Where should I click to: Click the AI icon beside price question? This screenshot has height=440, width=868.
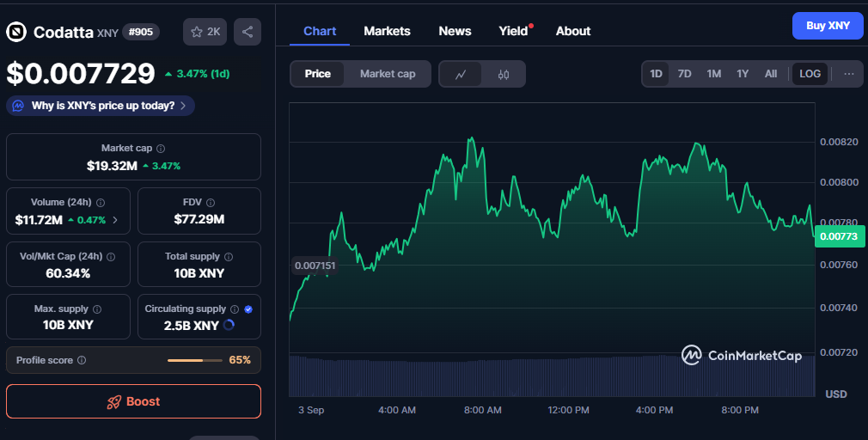click(x=18, y=106)
